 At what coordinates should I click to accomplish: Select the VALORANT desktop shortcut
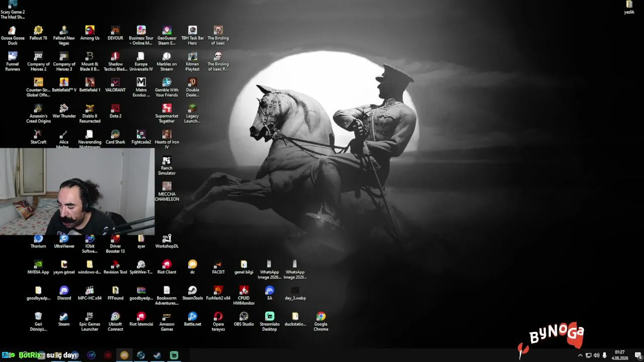[x=115, y=85]
